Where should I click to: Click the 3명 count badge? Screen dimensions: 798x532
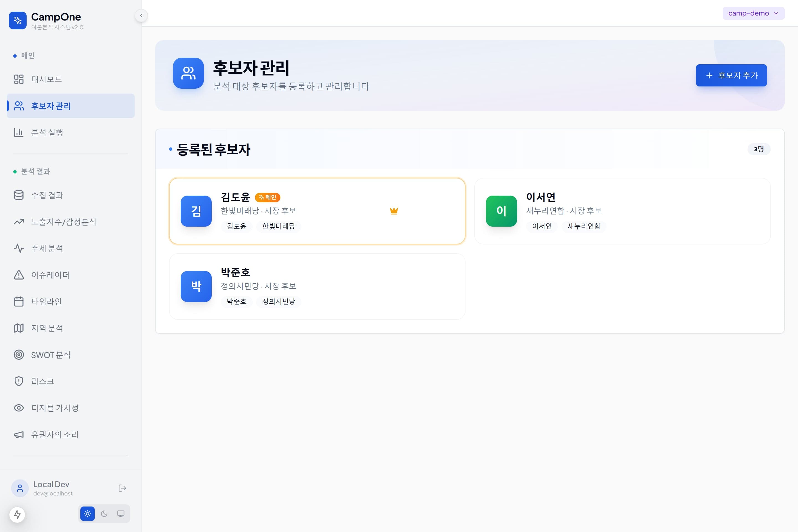point(759,149)
